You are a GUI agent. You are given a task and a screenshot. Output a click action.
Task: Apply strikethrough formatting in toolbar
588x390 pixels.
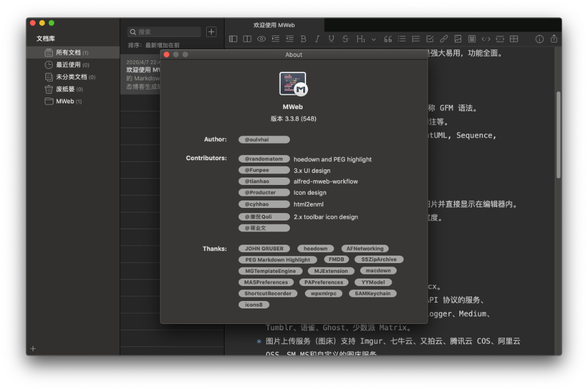[x=345, y=39]
